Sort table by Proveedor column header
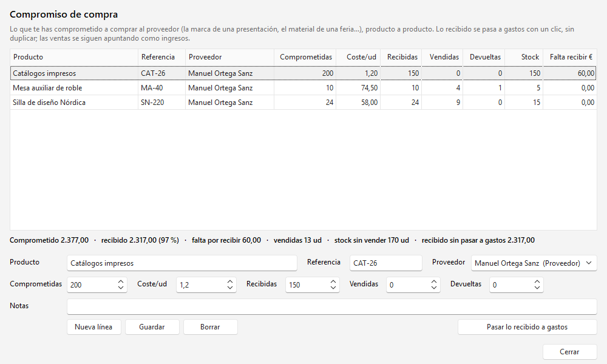This screenshot has height=364, width=607. click(x=229, y=57)
